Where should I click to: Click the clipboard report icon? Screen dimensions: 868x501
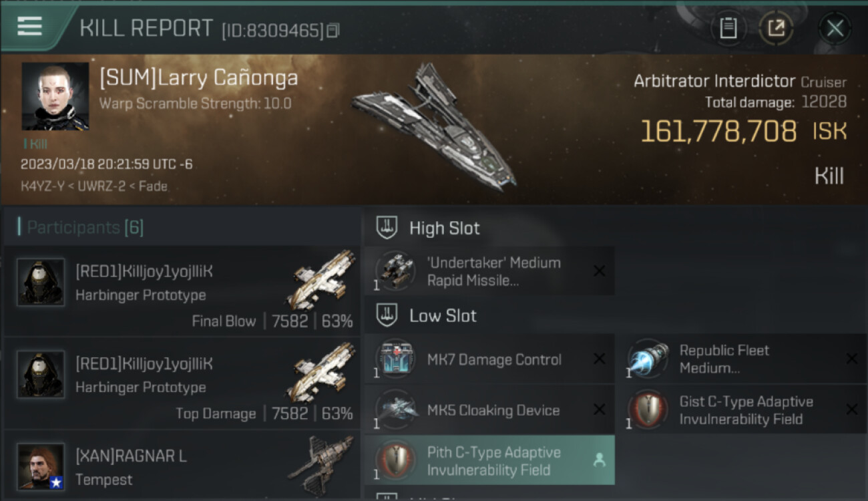[728, 28]
